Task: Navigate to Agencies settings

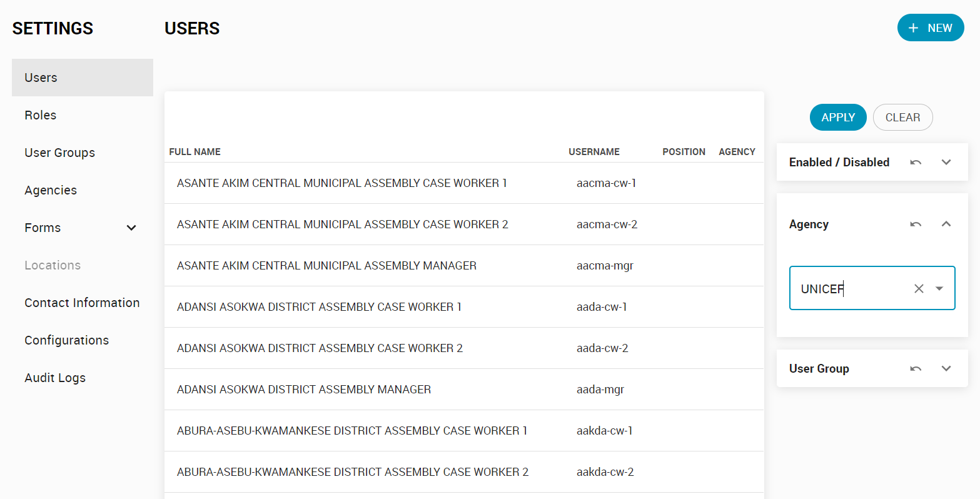Action: [83, 190]
